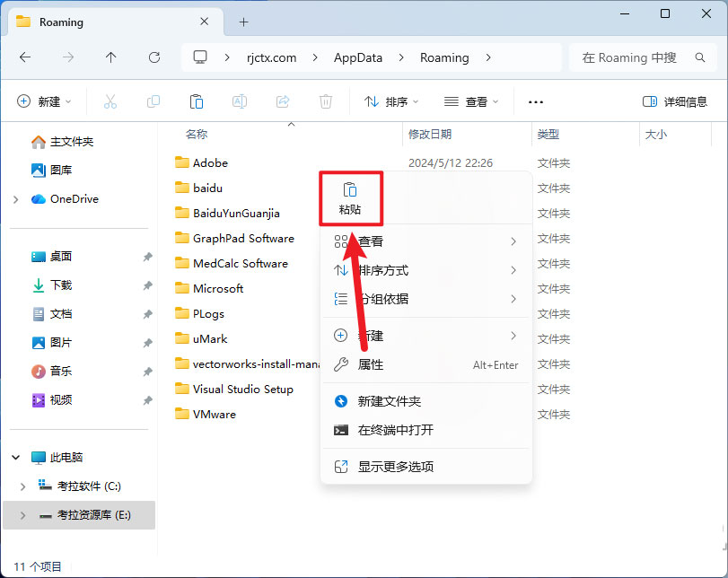Screen dimensions: 728x578
Task: Open the 排序方式 submenu
Action: [425, 270]
